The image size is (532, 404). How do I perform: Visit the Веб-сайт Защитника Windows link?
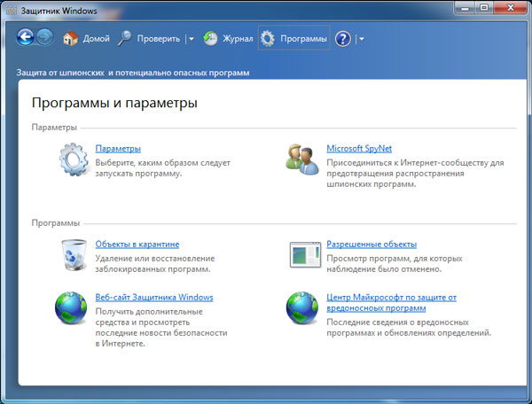pyautogui.click(x=154, y=297)
